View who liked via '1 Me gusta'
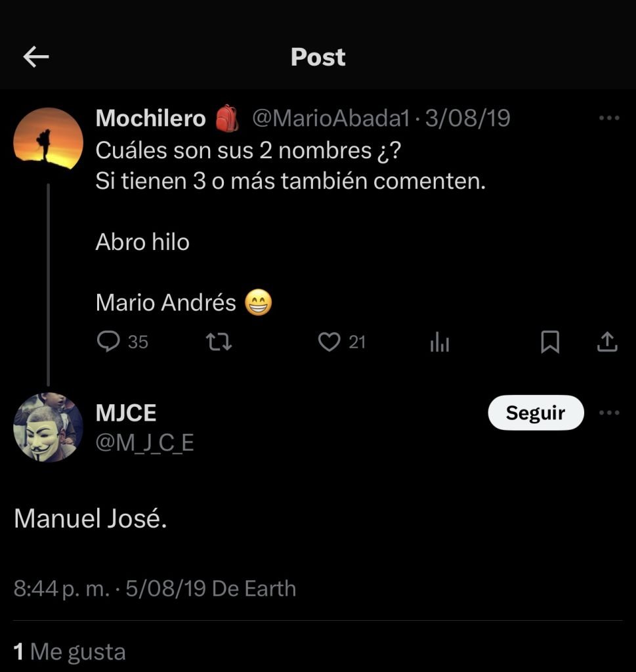636x672 pixels. tap(70, 652)
